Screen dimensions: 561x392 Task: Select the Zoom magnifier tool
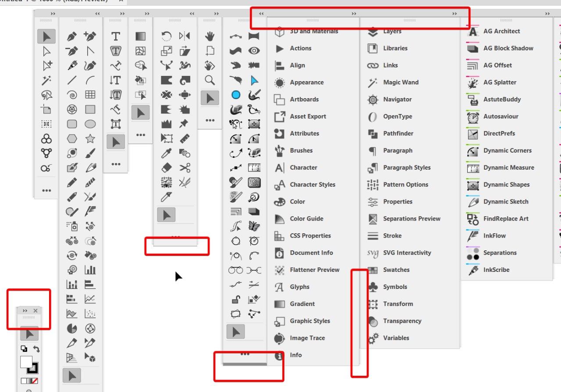point(210,80)
